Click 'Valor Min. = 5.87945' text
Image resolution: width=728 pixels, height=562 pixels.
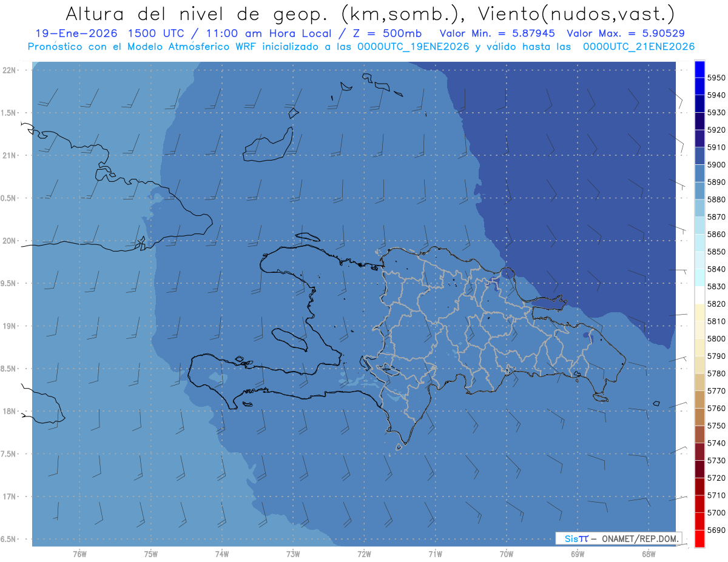[x=497, y=33]
